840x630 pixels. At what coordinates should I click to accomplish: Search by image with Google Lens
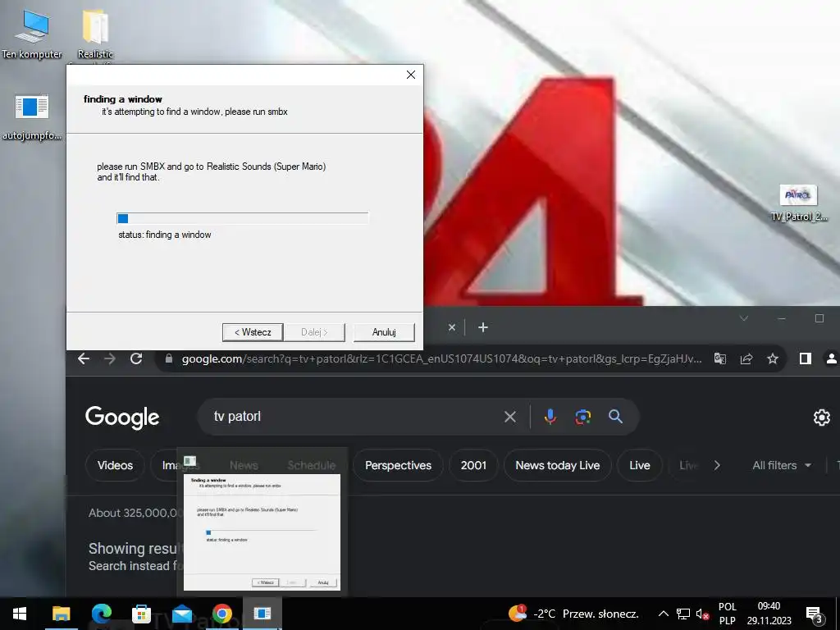pyautogui.click(x=583, y=416)
